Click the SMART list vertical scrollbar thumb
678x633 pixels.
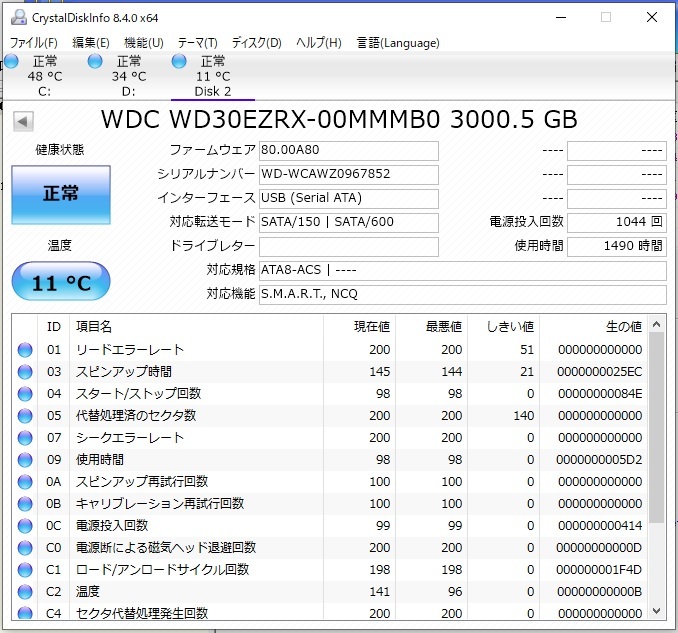(656, 428)
